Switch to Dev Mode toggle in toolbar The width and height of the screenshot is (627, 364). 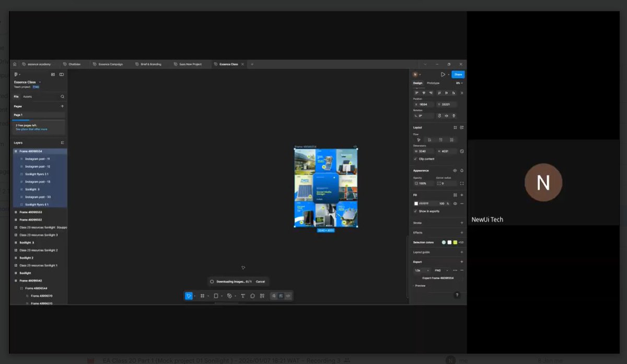tap(288, 296)
